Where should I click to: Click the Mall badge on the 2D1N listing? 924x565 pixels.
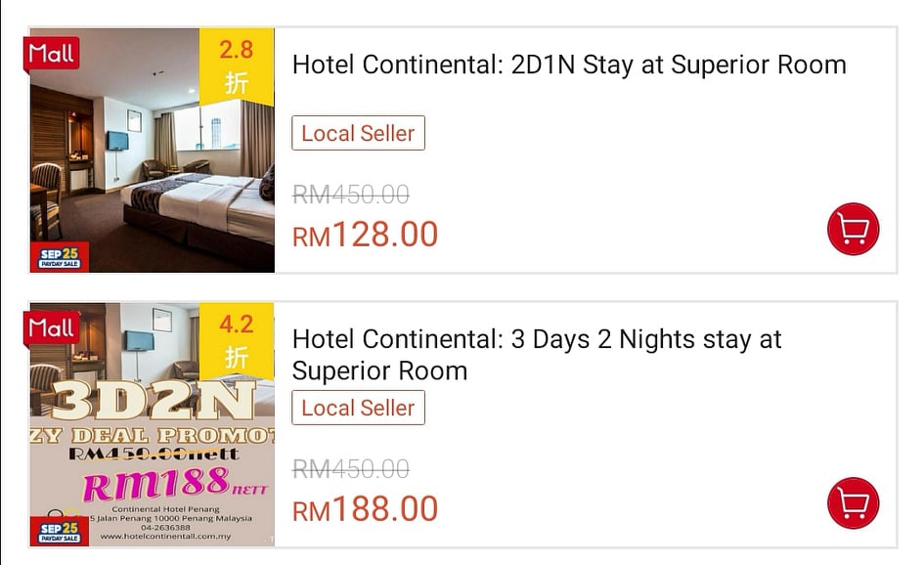coord(52,54)
